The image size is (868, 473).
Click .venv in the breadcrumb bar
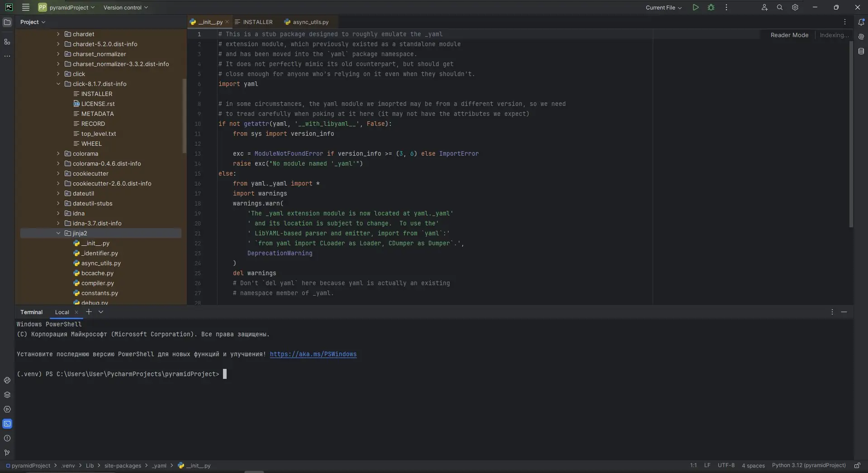point(68,465)
